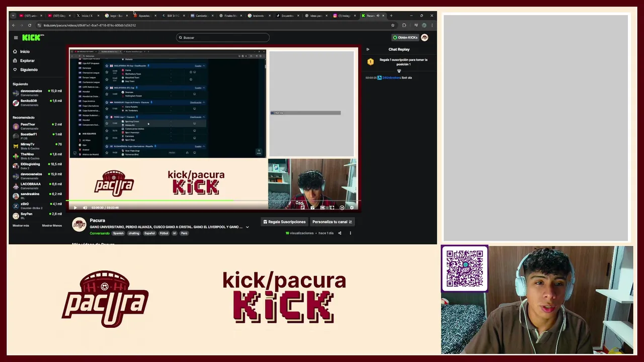This screenshot has width=644, height=362.
Task: Click the site info icon in address bar
Action: 39,25
